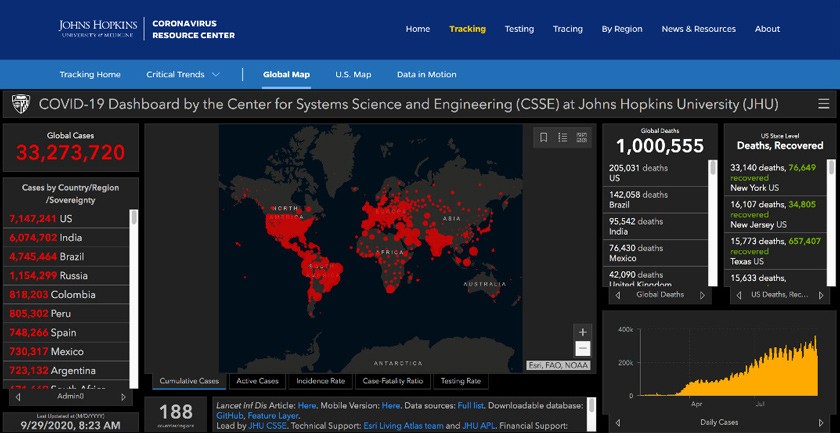This screenshot has height=433, width=840.
Task: Click right arrow beside Daily Cases
Action: click(821, 422)
